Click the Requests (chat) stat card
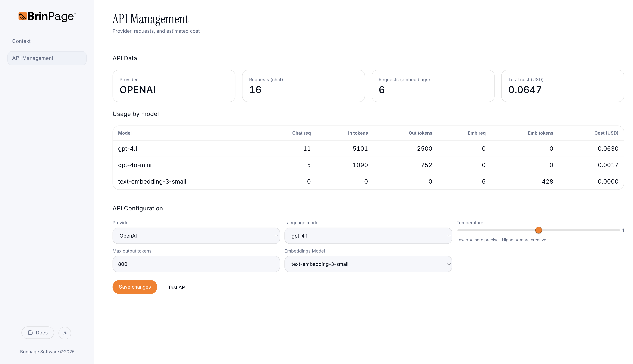 click(303, 86)
